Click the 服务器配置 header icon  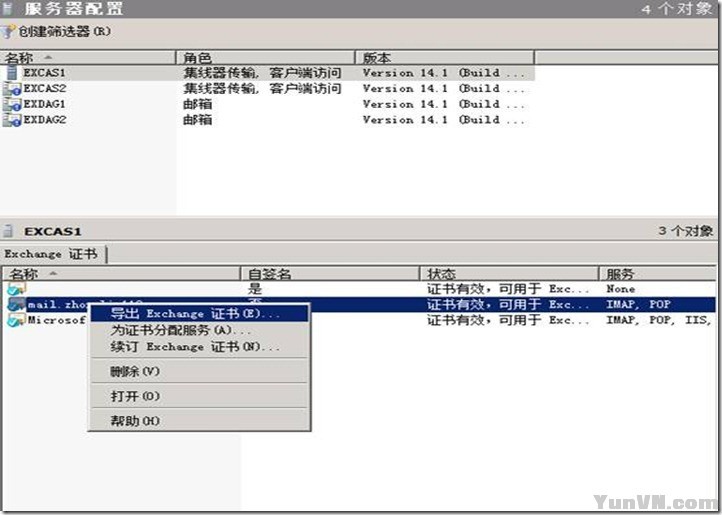click(x=8, y=8)
